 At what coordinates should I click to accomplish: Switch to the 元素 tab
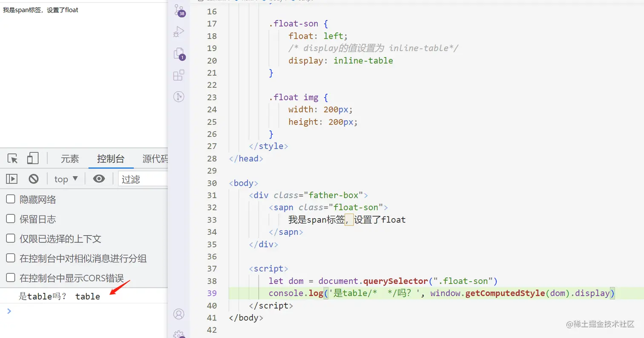[x=70, y=159]
